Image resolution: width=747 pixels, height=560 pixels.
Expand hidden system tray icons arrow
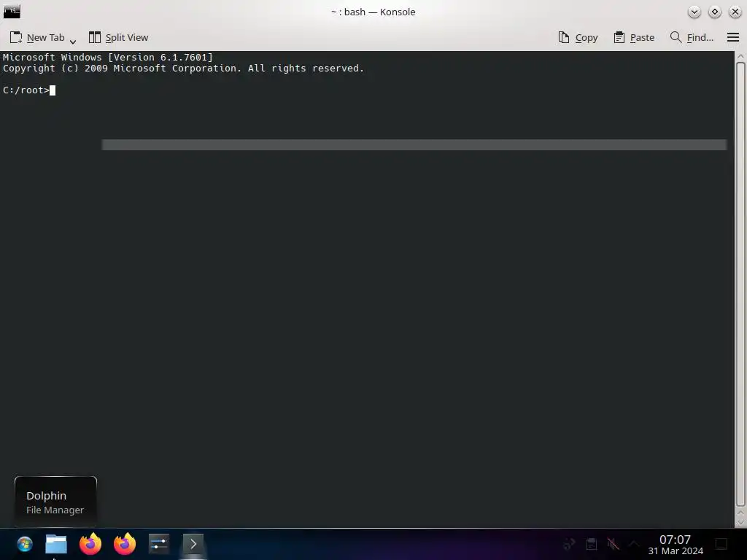634,544
